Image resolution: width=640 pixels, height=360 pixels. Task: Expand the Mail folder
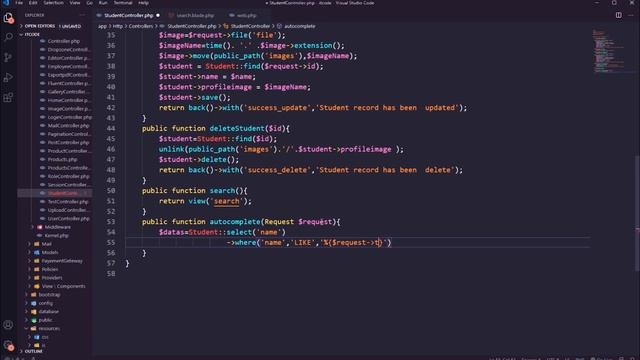29,244
